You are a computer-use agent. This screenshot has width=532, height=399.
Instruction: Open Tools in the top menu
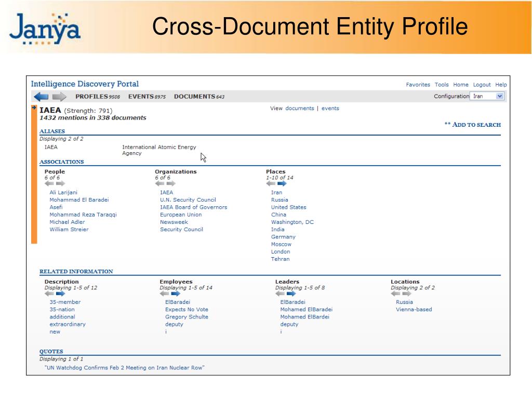point(442,85)
